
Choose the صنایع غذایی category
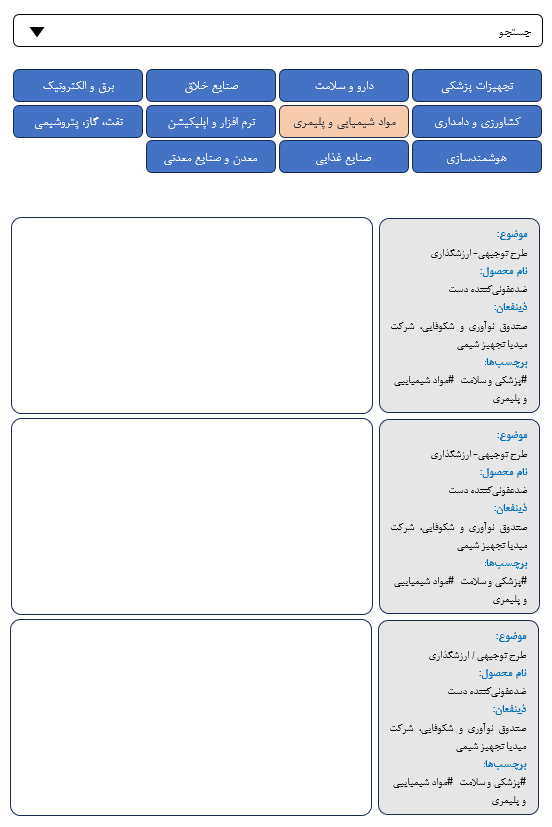pos(344,157)
